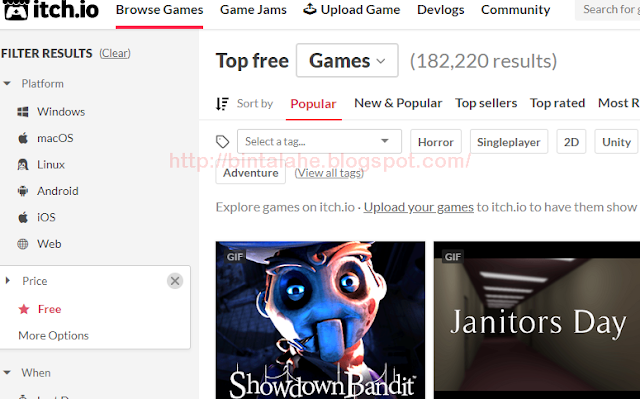Open the View all tags link
The width and height of the screenshot is (640, 399).
(x=329, y=173)
